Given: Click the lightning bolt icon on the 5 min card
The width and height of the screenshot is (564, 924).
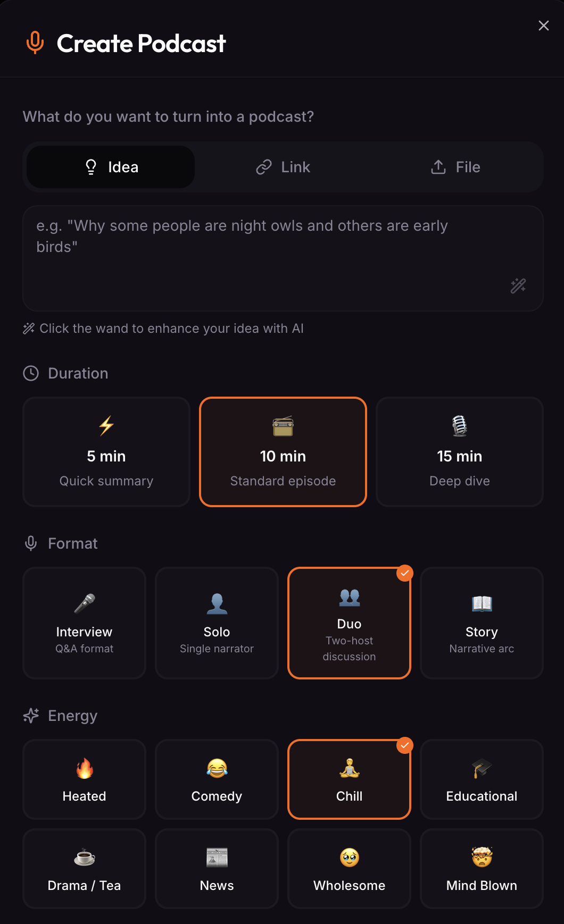Looking at the screenshot, I should click(x=106, y=425).
